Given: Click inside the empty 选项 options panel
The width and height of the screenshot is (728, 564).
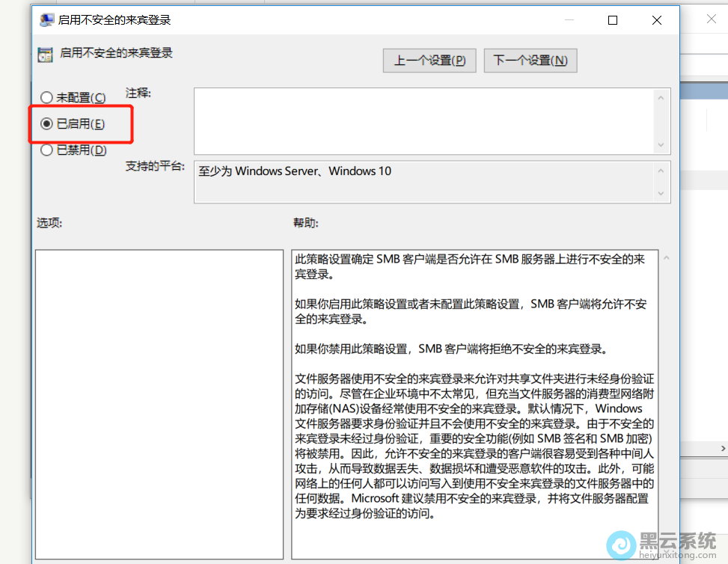Looking at the screenshot, I should [x=159, y=404].
